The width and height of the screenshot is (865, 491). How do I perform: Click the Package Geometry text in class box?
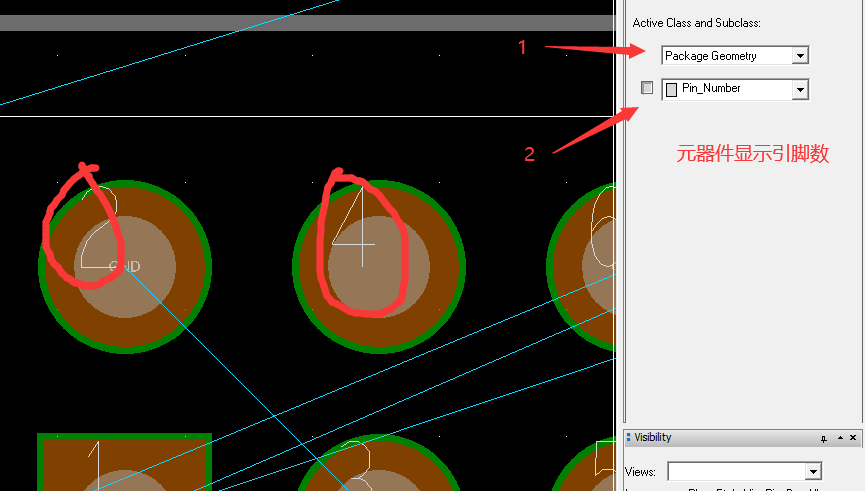[x=711, y=56]
